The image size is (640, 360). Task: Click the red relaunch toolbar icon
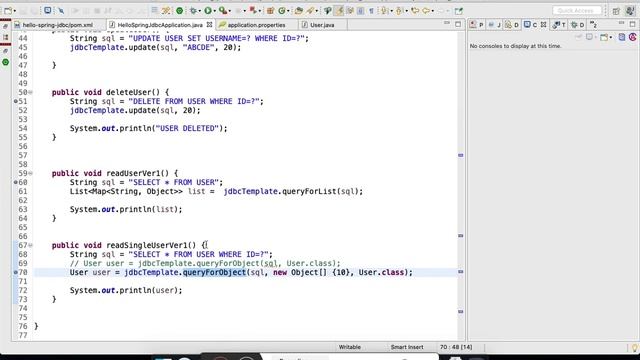[253, 10]
